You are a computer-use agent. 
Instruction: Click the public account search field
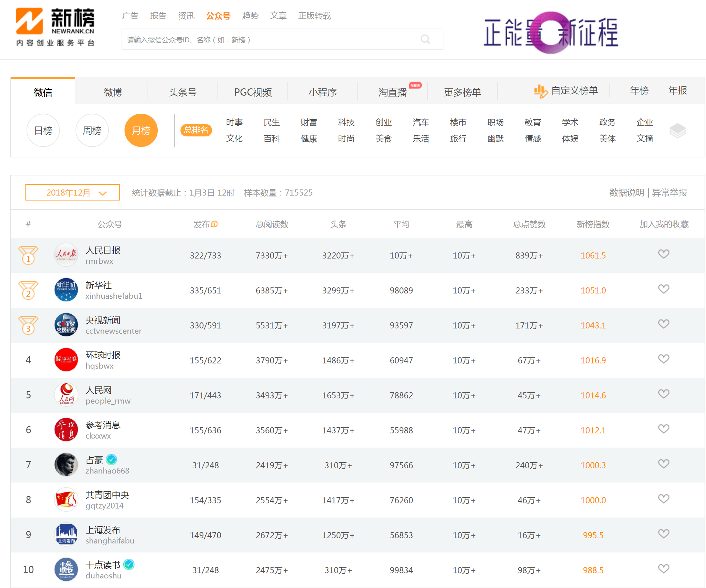(x=269, y=40)
